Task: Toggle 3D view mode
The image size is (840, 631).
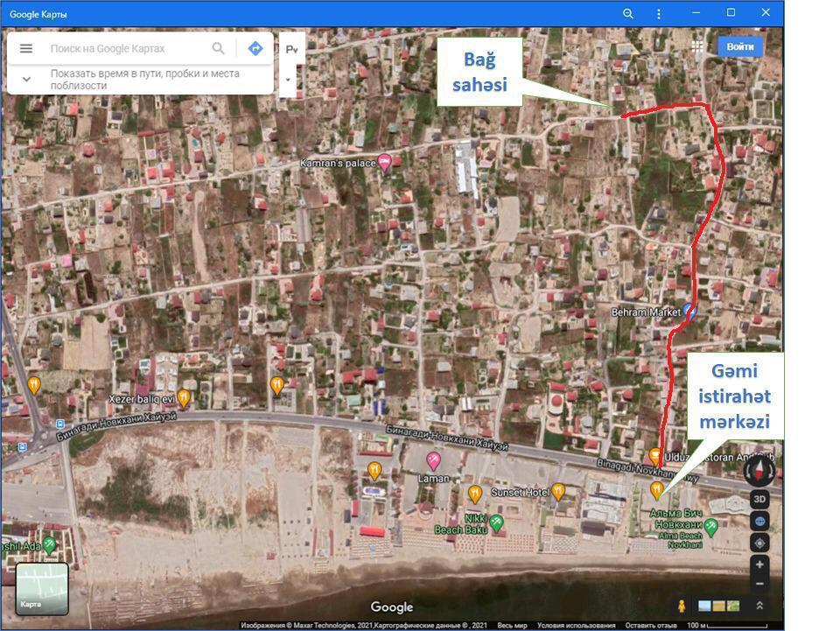Action: pyautogui.click(x=759, y=499)
